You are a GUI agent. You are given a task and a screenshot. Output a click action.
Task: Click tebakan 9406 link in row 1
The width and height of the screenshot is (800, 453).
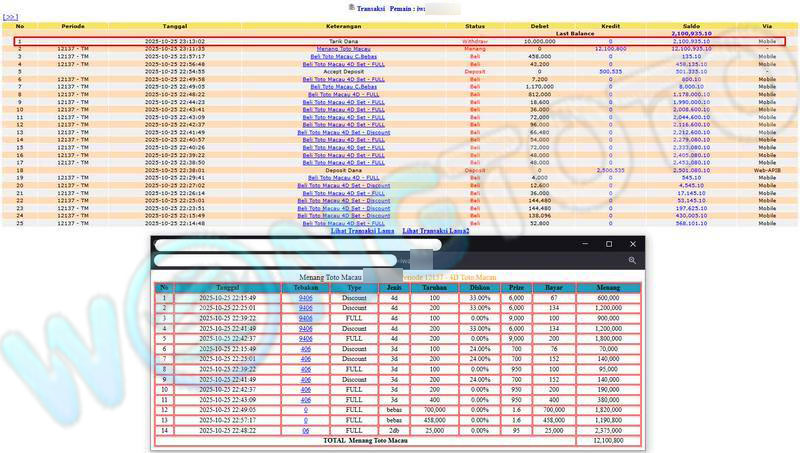[305, 298]
